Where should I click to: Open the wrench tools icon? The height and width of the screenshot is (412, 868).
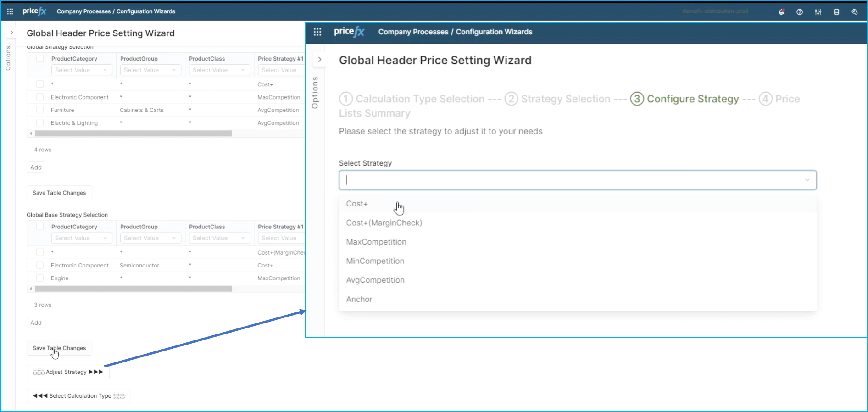[x=855, y=12]
